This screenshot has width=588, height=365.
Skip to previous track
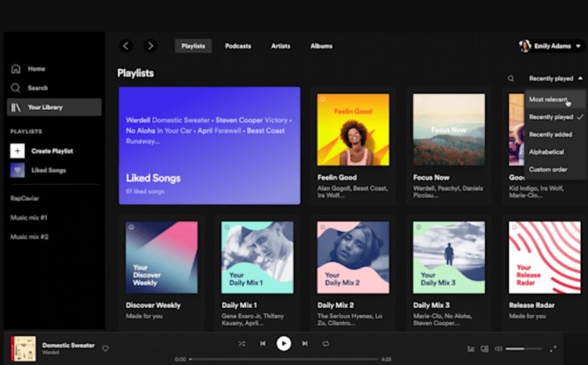263,343
